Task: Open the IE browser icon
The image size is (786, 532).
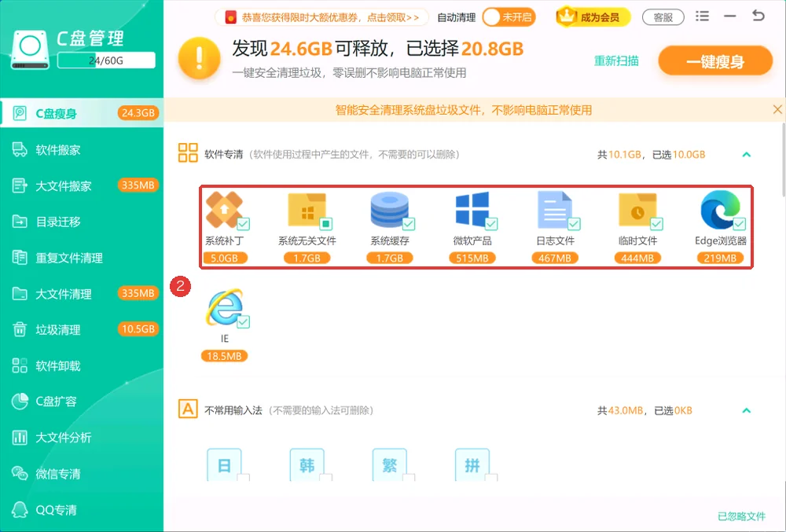Action: coord(224,307)
